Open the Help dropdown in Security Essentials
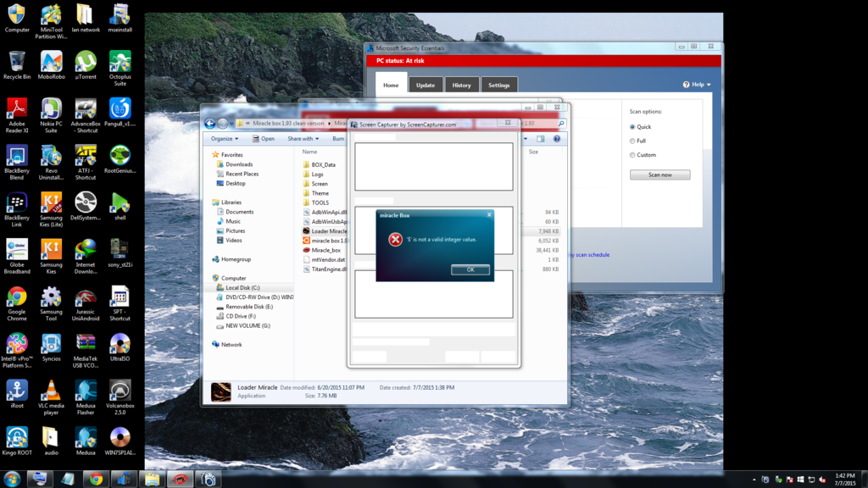Image resolution: width=868 pixels, height=488 pixels. [x=697, y=85]
